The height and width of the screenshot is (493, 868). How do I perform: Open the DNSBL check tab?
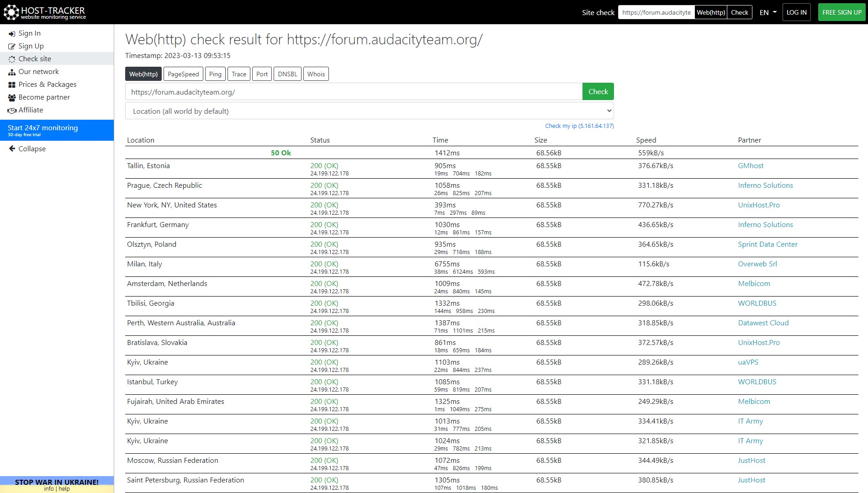click(x=287, y=74)
